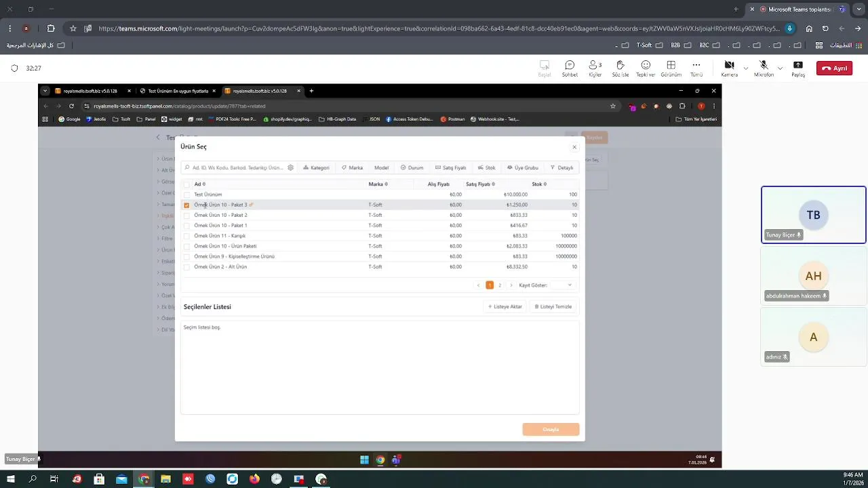Click the link icon beside Paket 3

251,205
